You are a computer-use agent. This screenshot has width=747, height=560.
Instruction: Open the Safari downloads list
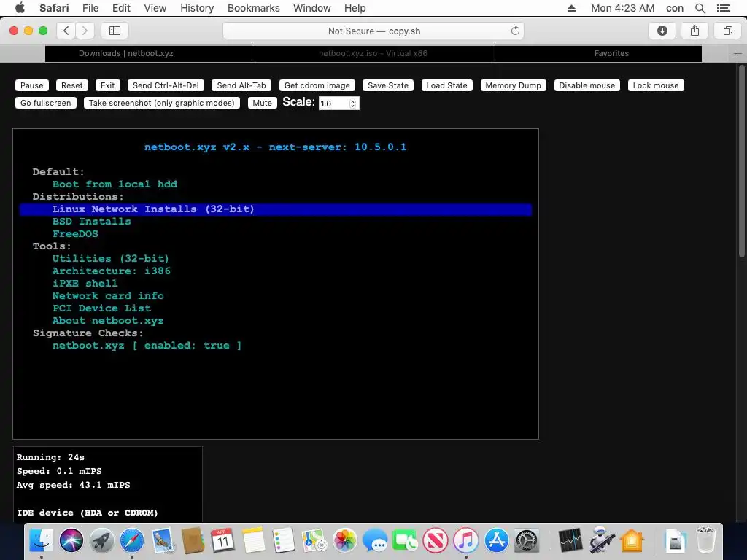pos(662,31)
